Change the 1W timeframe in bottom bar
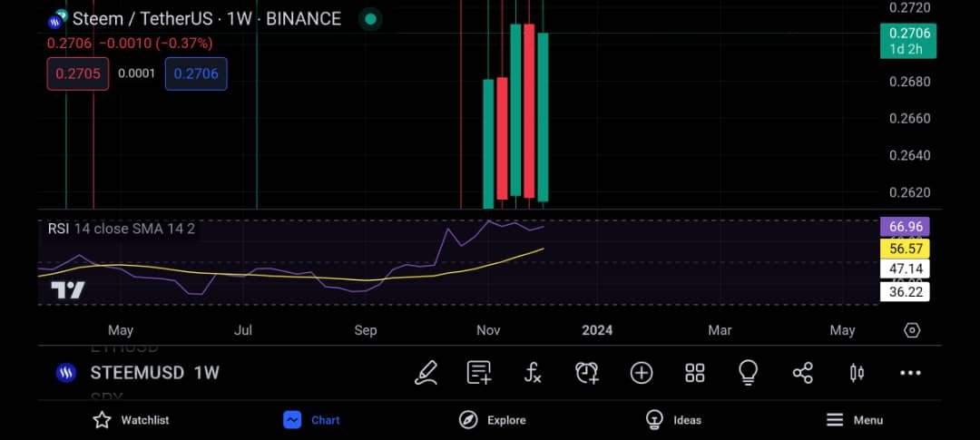 207,373
